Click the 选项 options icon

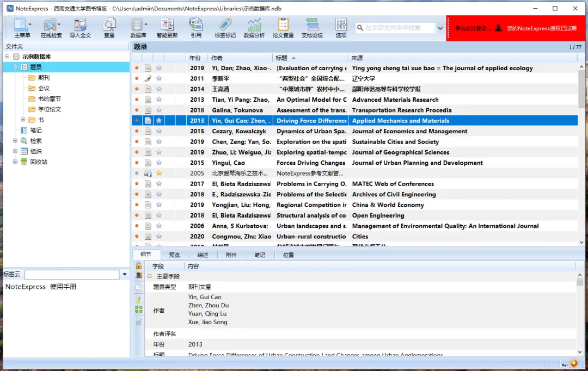[341, 28]
